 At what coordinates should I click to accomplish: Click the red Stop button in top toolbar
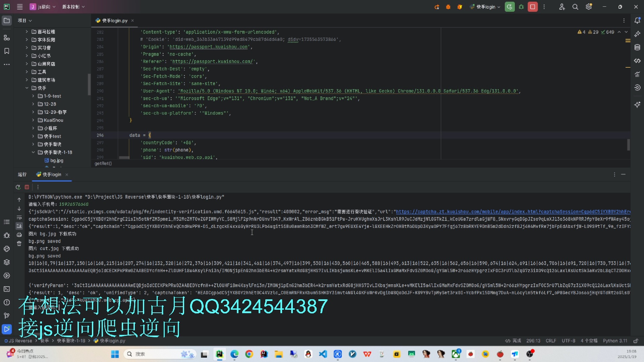pyautogui.click(x=533, y=7)
